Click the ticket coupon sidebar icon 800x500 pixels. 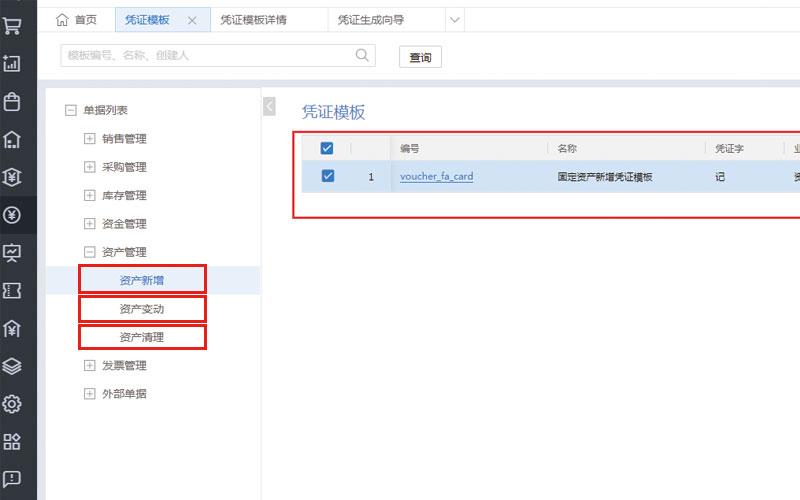(x=12, y=290)
